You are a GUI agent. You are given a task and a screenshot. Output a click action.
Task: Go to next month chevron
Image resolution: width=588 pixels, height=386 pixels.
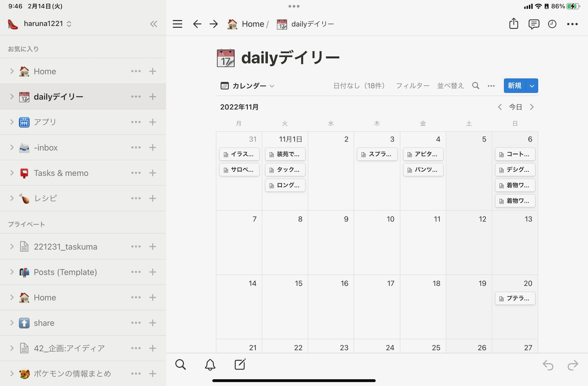(532, 107)
